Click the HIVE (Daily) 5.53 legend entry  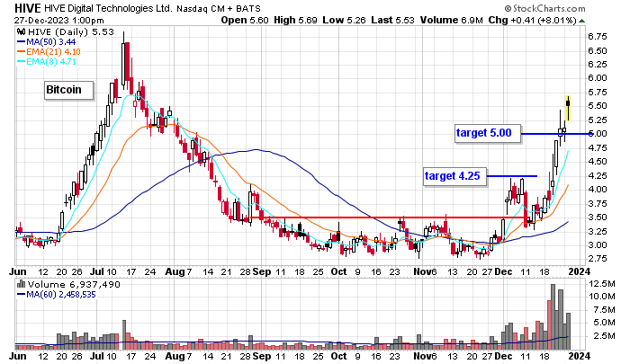click(x=71, y=32)
